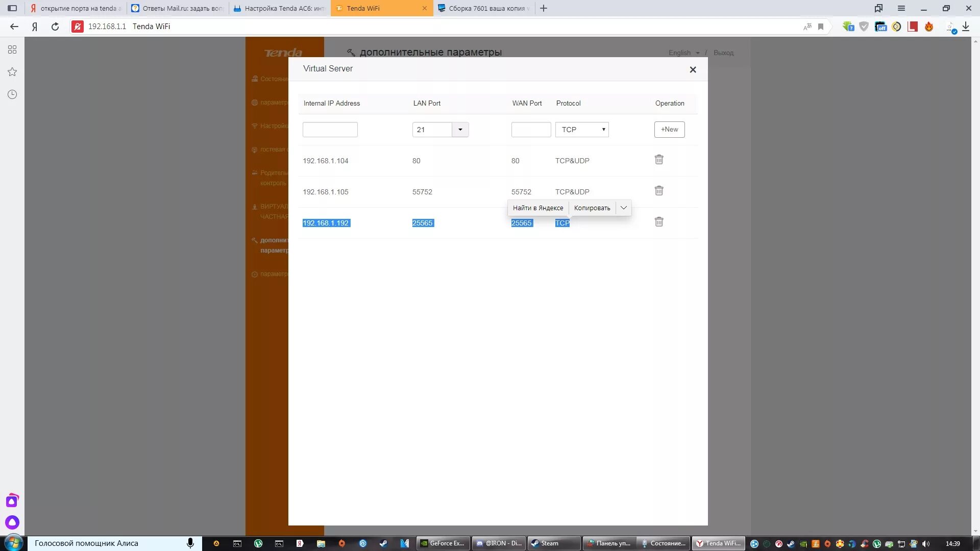Click the TCP&UDP protocol in 192.168.1.104 row
Screen dimensions: 980x551
tap(572, 161)
